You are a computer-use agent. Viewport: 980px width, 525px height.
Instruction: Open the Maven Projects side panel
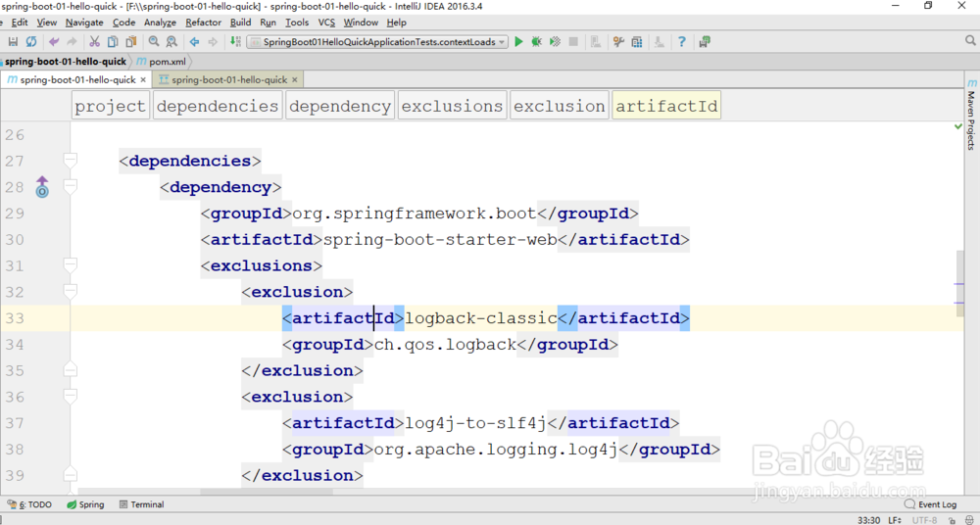pyautogui.click(x=971, y=115)
